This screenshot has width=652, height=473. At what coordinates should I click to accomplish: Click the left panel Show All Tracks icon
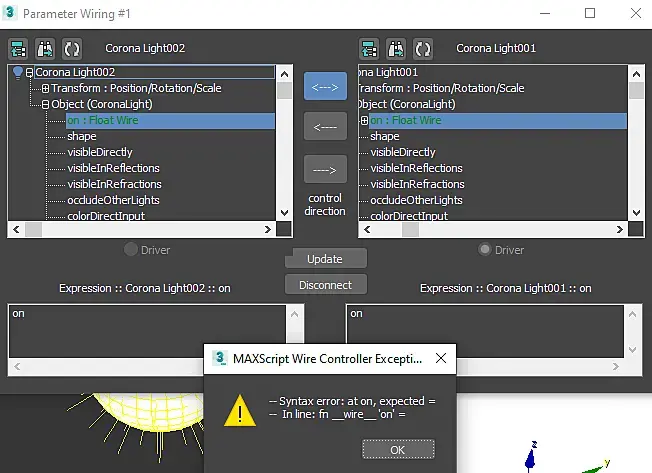[x=18, y=49]
